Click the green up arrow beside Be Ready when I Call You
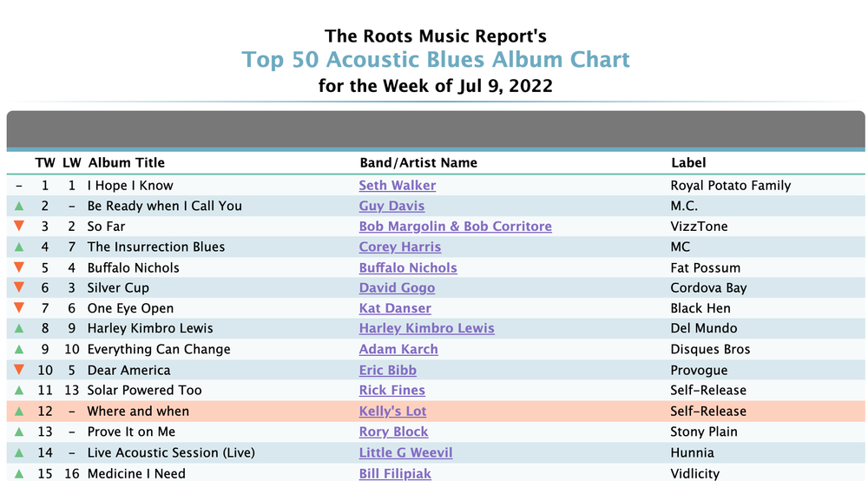Image resolution: width=868 pixels, height=481 pixels. tap(19, 206)
